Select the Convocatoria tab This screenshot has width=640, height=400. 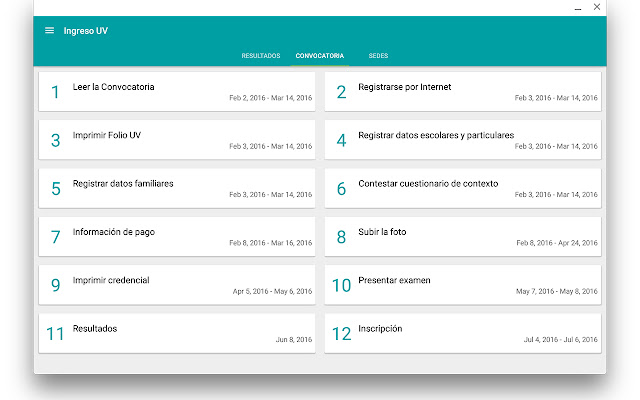(320, 56)
